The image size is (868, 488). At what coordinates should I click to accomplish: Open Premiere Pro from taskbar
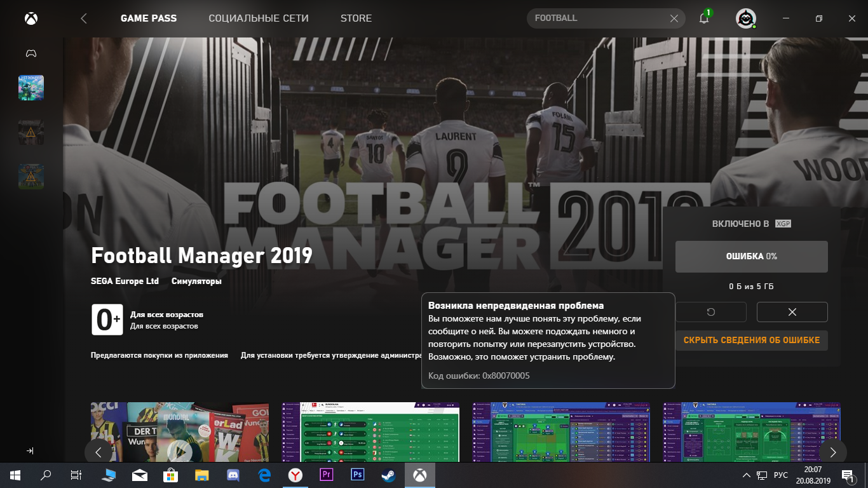point(327,475)
